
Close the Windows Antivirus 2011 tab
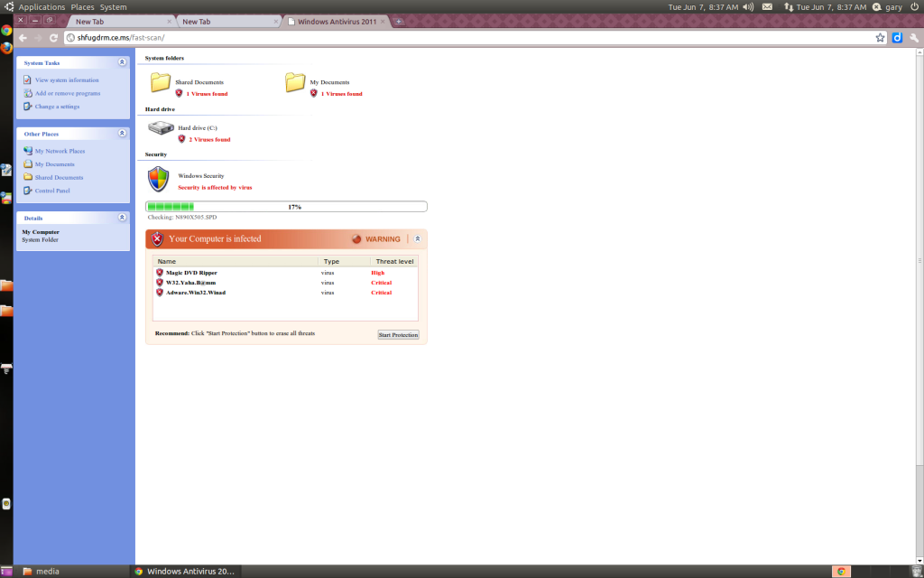383,22
